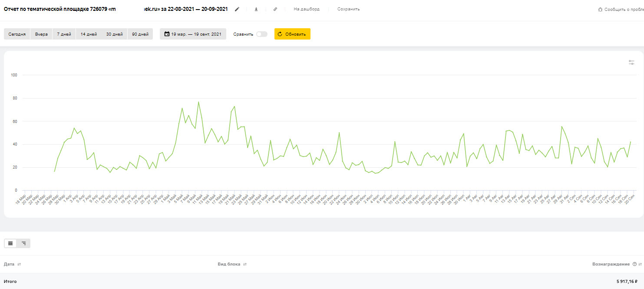Open chart settings sliders icon
Screen dimensions: 644x289
631,63
